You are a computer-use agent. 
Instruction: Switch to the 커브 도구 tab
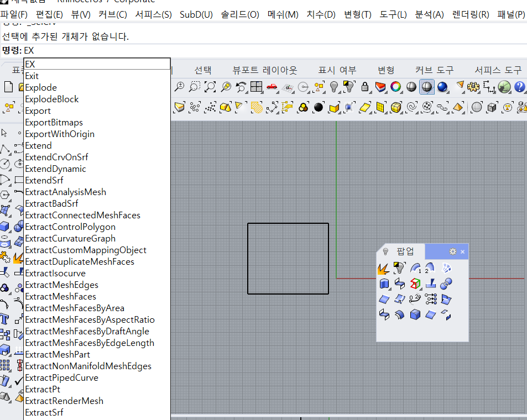434,70
